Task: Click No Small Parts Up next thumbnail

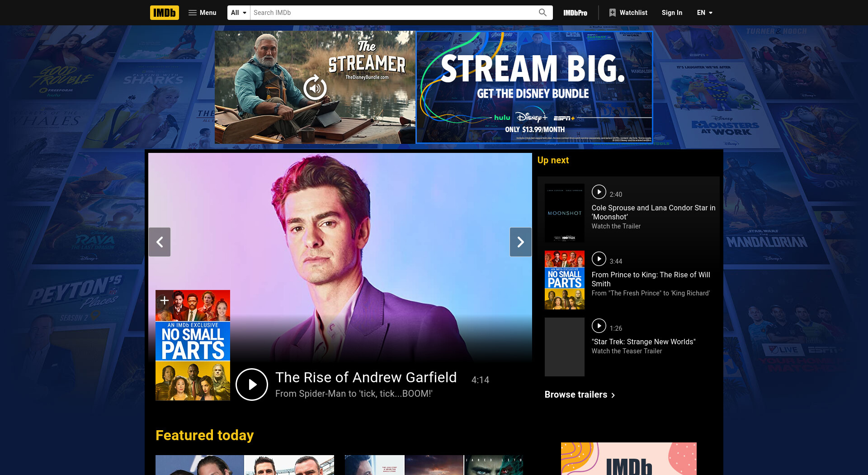Action: (x=565, y=280)
